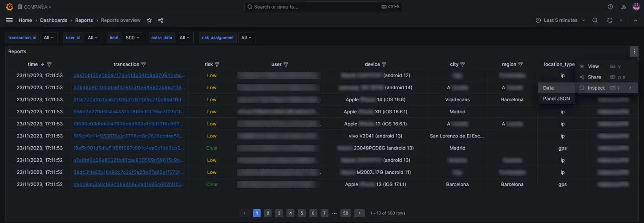644x223 pixels.
Task: Jump to page 50
Action: click(x=346, y=213)
